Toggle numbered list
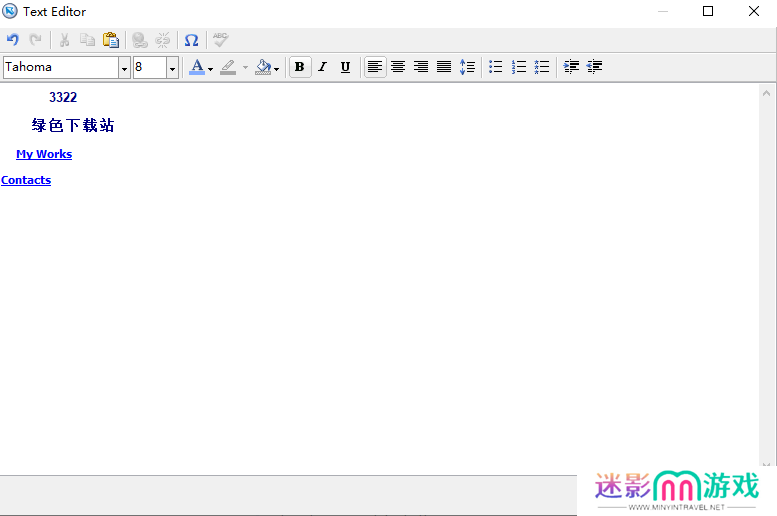The image size is (777, 516). [519, 66]
